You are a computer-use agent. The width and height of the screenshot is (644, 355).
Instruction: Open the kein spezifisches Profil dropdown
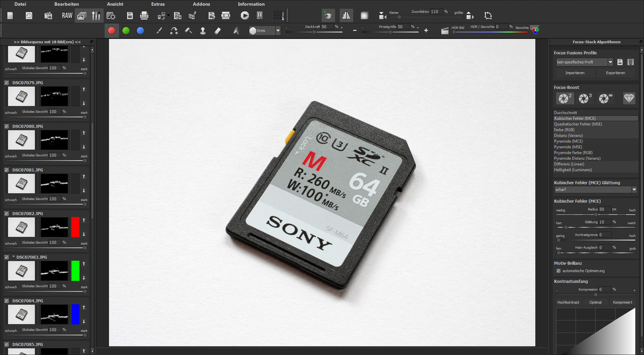(x=585, y=62)
